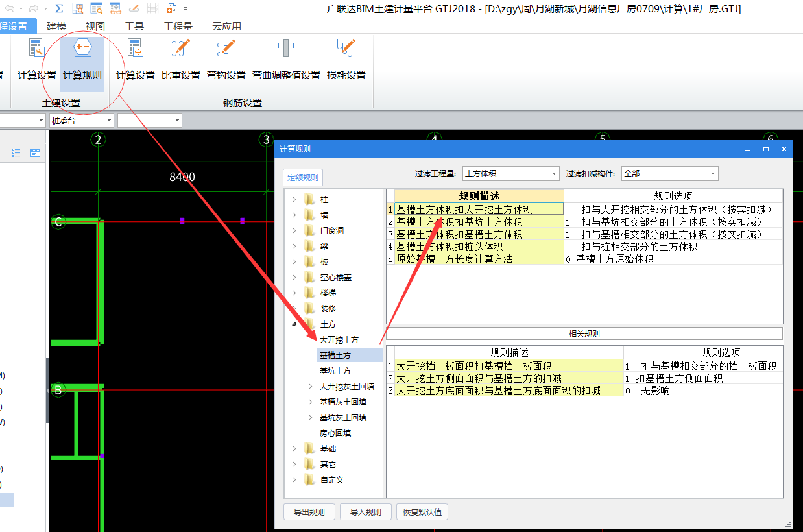Click quick access table-with-magnifier report icon
The width and height of the screenshot is (803, 532).
[x=97, y=8]
